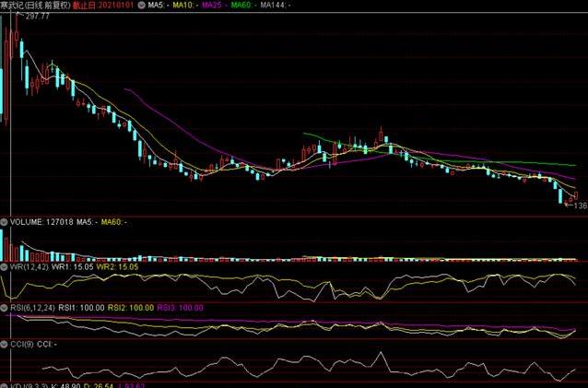Image resolution: width=588 pixels, height=388 pixels.
Task: Open the RSI(6,12,24) indicator title
Action: click(26, 308)
